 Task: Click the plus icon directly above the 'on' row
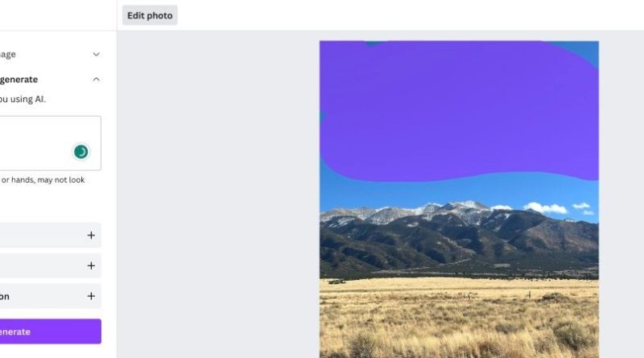(91, 265)
